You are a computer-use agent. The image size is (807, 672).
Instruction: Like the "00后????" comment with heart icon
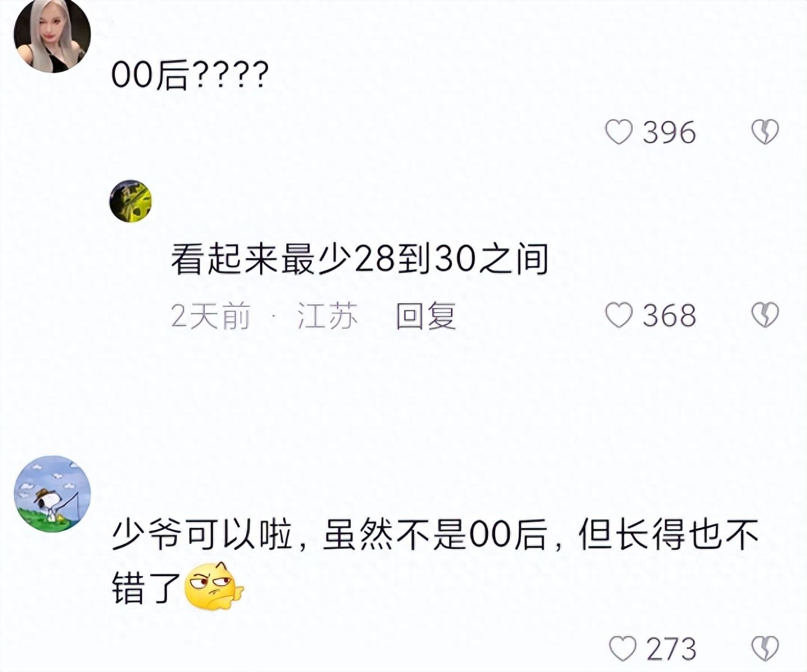coord(619,132)
